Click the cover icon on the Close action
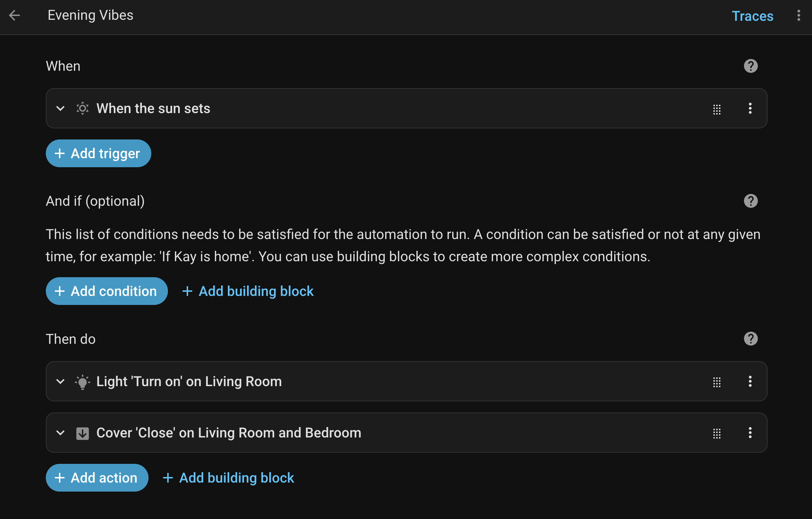 (x=82, y=433)
